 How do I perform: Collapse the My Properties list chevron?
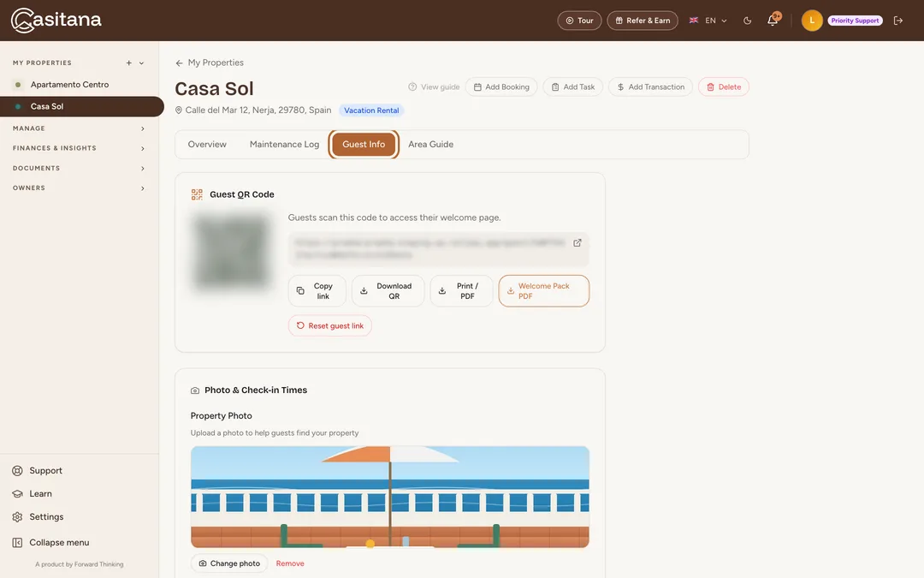point(141,63)
